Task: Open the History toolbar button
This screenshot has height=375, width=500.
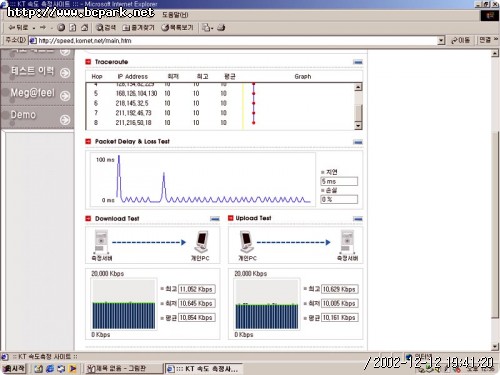Action: pos(177,28)
